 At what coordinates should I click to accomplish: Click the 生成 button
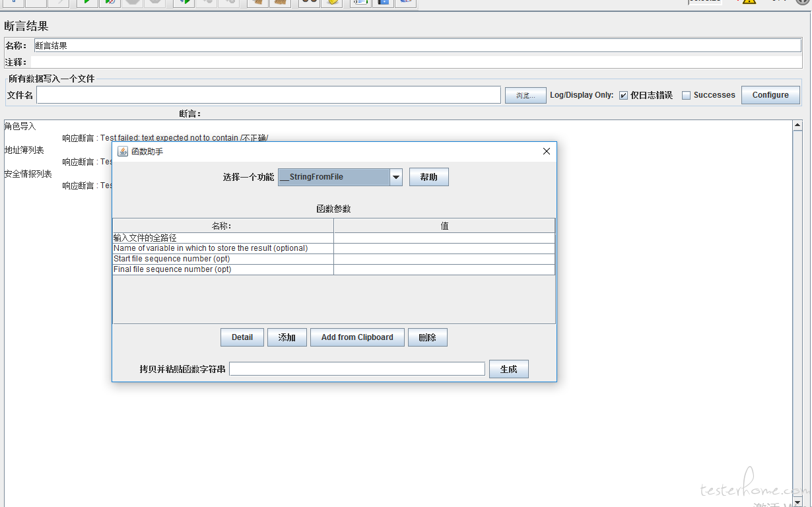509,369
